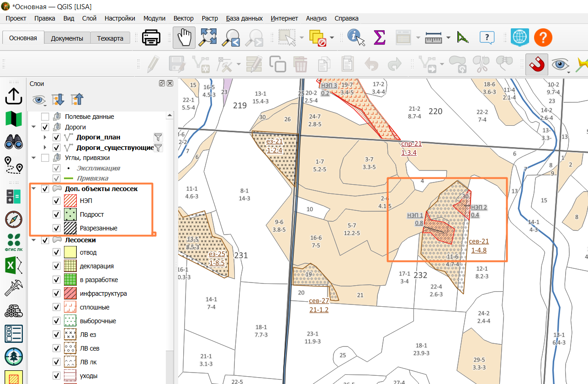Viewport: 588px width, 384px height.
Task: Open the statistical summary sigma icon
Action: pyautogui.click(x=379, y=37)
